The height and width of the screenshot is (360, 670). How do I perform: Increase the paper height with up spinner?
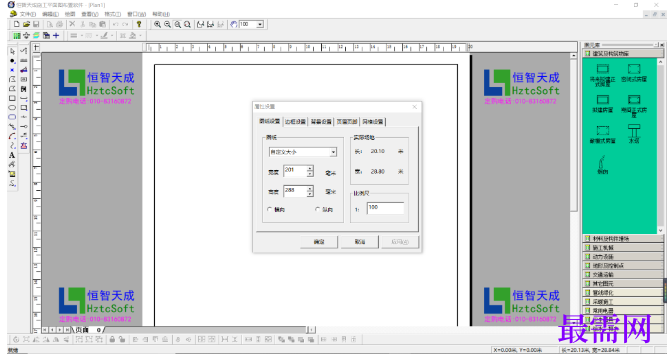pyautogui.click(x=310, y=188)
